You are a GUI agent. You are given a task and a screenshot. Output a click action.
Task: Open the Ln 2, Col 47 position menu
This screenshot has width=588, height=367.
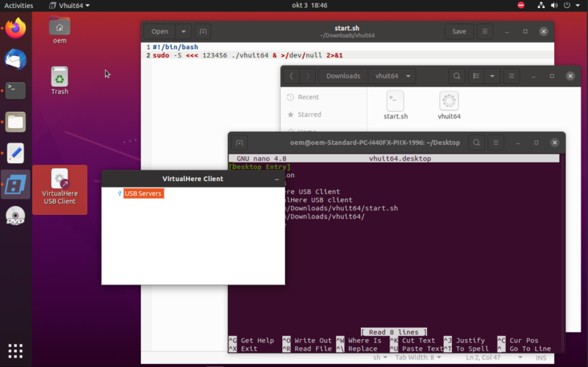pyautogui.click(x=494, y=357)
